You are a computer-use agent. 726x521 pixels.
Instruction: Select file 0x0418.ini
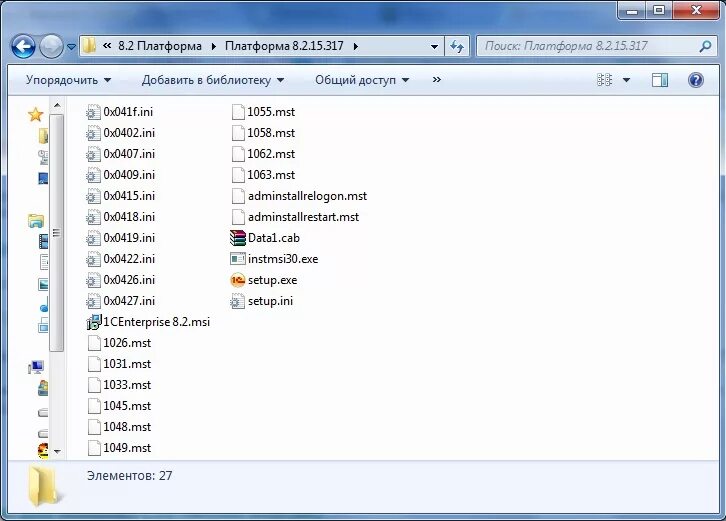point(121,217)
